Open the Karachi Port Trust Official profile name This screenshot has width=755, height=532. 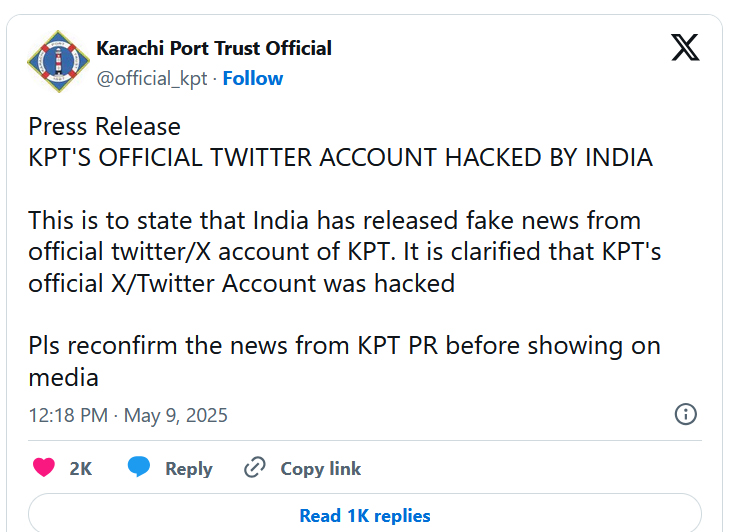(214, 48)
